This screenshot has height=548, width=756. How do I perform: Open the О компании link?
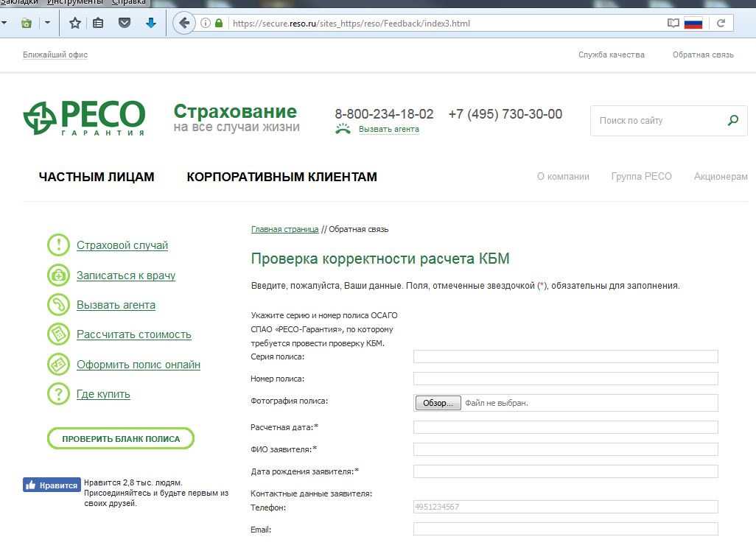tap(563, 176)
